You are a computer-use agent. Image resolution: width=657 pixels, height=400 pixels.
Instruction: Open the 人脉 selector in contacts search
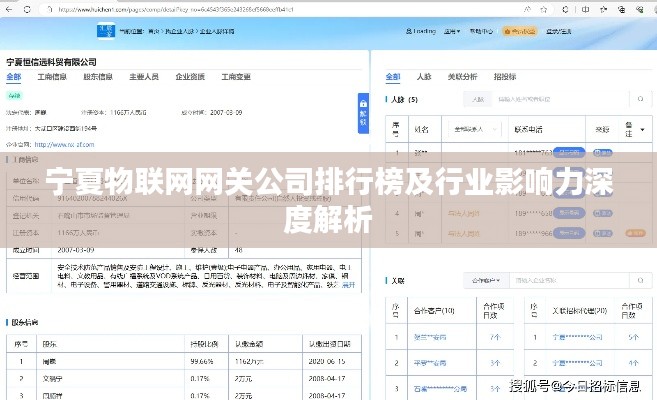click(478, 99)
